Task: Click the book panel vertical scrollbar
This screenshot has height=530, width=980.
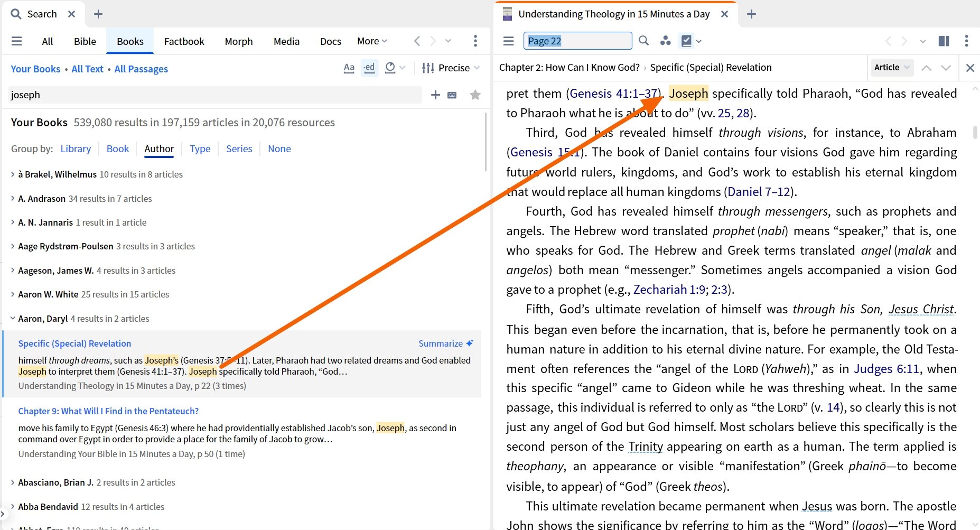Action: click(x=975, y=132)
